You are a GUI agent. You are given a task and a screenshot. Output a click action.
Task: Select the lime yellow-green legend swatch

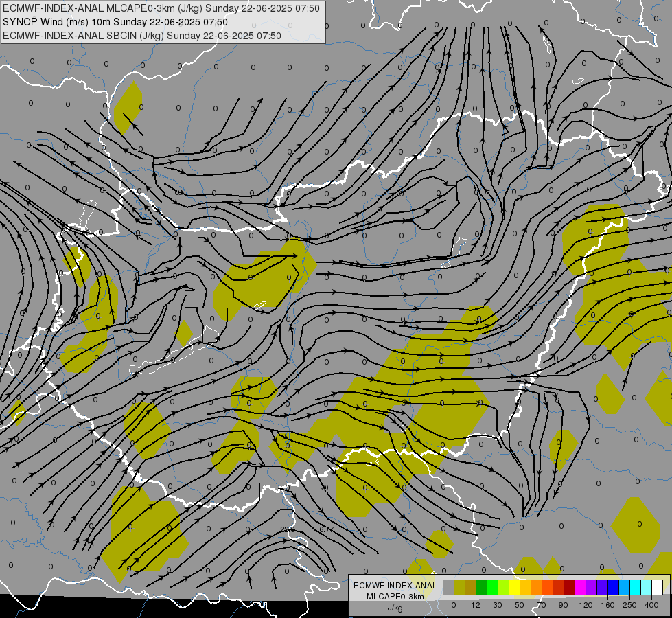(x=504, y=587)
